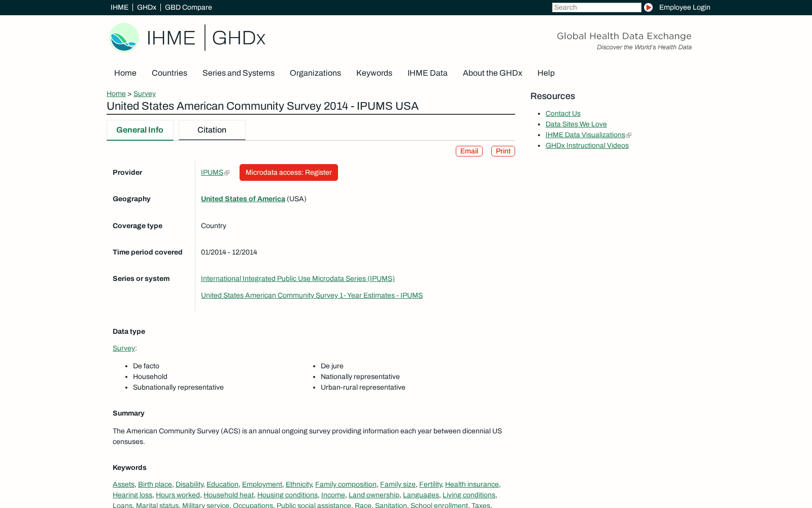The height and width of the screenshot is (508, 812).
Task: Open Employee Login
Action: (x=685, y=7)
